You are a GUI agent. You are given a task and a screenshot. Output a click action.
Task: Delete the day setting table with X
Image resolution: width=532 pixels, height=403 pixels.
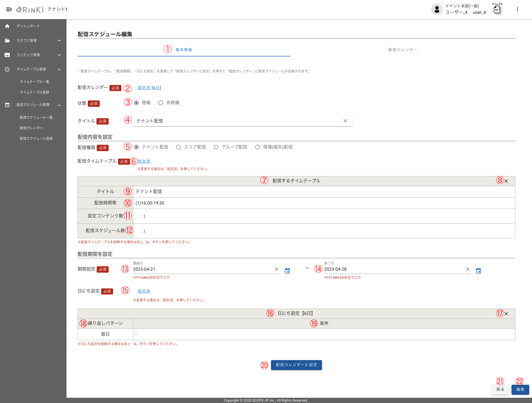(506, 314)
